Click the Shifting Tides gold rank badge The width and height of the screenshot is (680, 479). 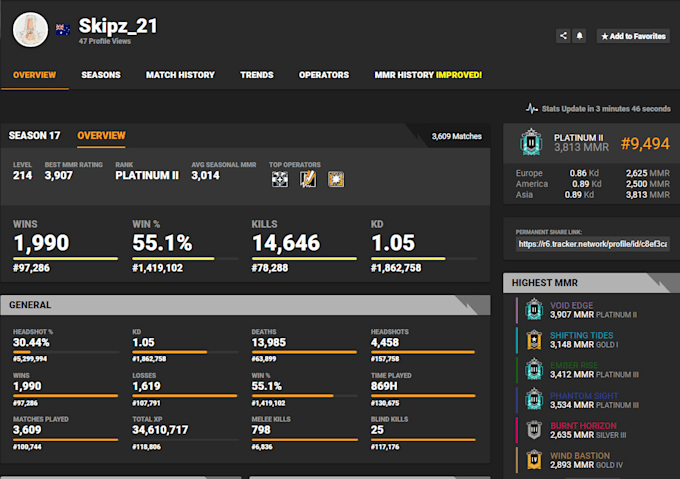click(534, 339)
